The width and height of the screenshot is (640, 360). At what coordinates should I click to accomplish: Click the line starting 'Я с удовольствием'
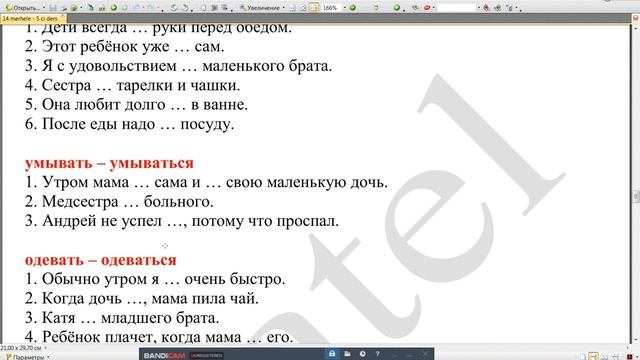pyautogui.click(x=178, y=66)
